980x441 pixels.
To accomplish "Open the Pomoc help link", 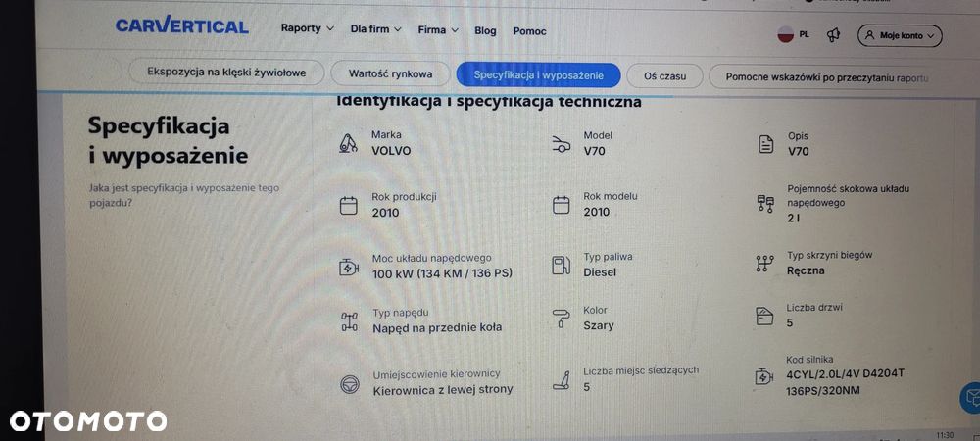I will click(x=529, y=31).
